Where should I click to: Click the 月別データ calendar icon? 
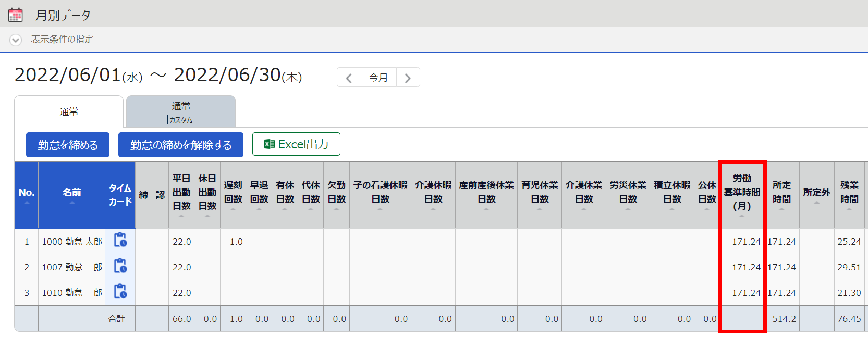pos(16,15)
